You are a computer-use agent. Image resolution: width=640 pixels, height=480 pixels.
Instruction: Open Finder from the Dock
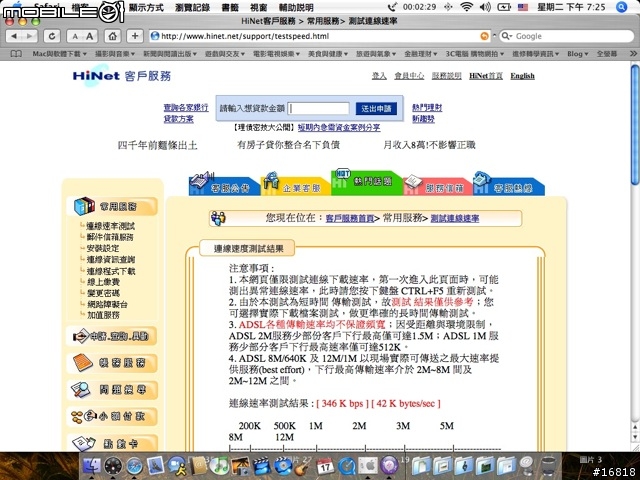point(91,465)
